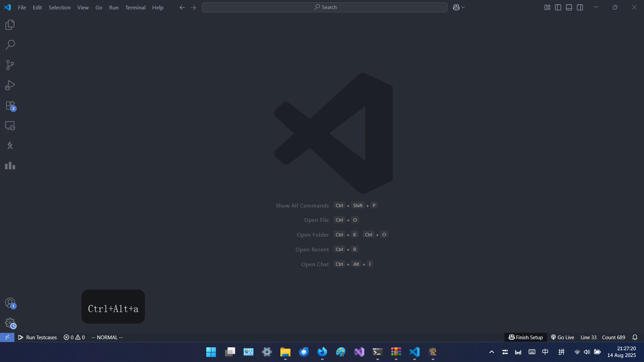This screenshot has width=644, height=362.
Task: Toggle Secondary Side Bar visibility
Action: (580, 7)
